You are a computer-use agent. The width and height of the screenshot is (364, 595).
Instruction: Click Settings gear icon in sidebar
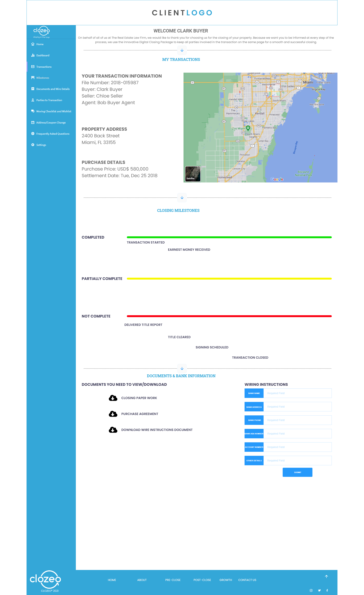point(33,145)
